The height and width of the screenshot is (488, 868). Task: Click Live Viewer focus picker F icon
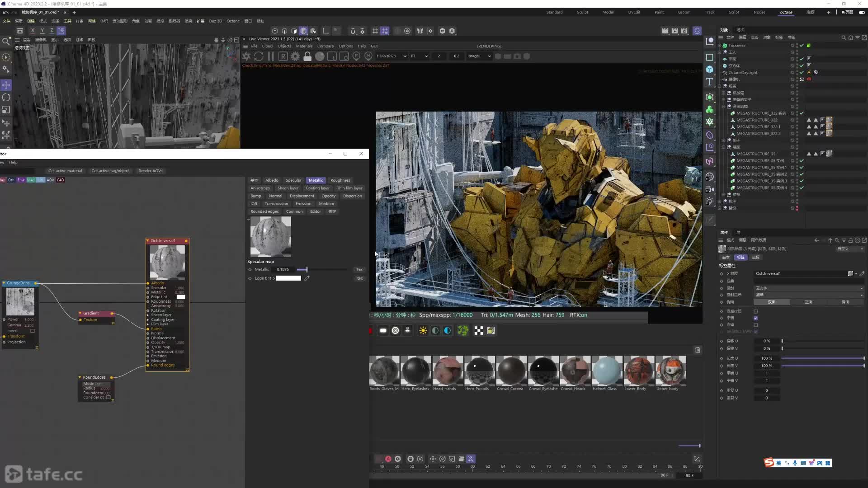click(x=356, y=56)
